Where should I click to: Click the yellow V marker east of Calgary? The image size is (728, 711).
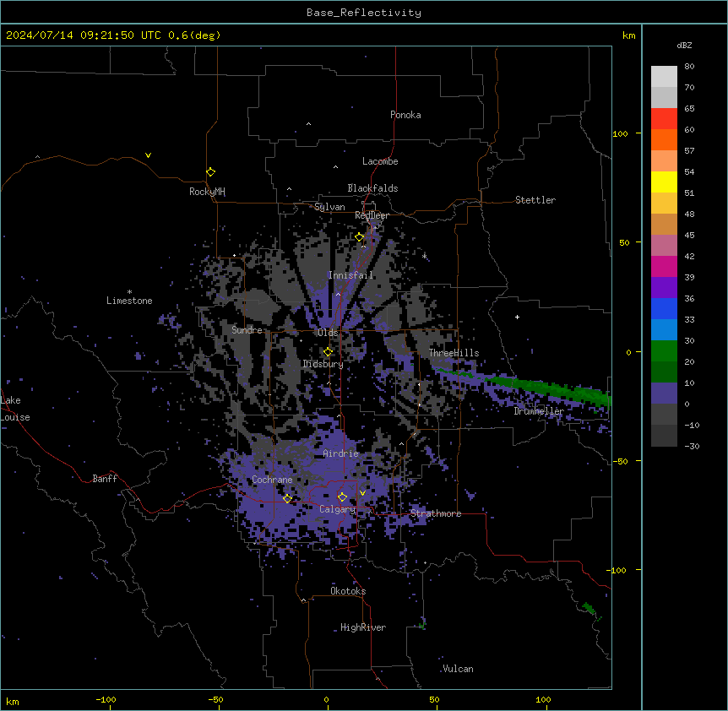click(362, 493)
